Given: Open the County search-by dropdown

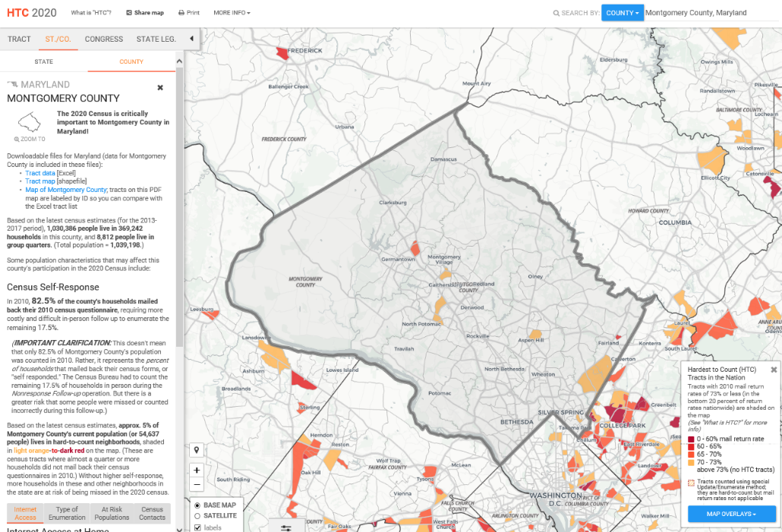Looking at the screenshot, I should click(622, 13).
